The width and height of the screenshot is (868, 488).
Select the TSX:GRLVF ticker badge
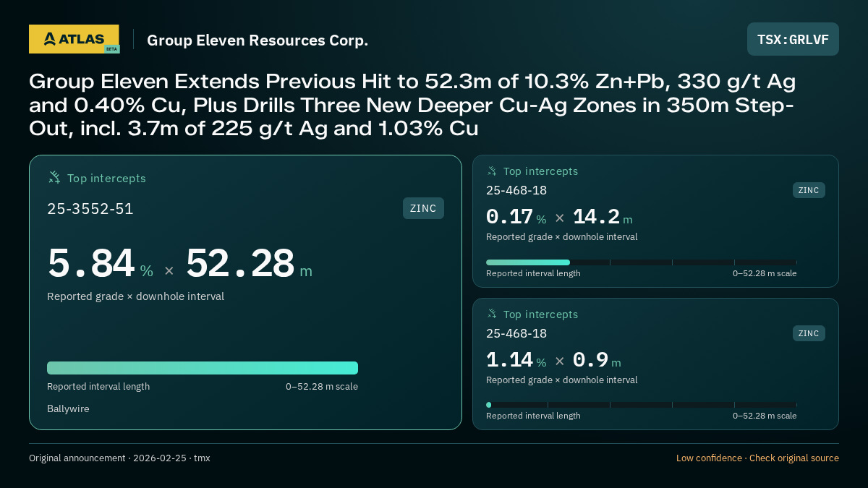point(793,39)
